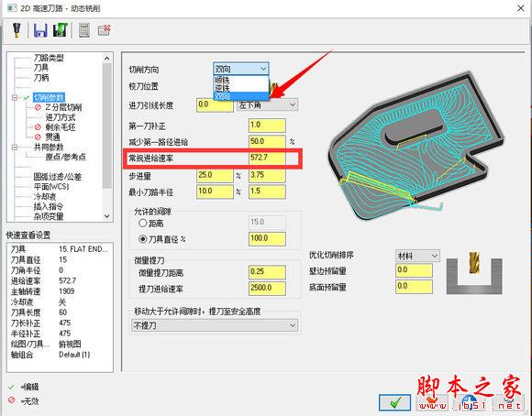Select 圆弧过滤/公差 in the tree

point(57,177)
